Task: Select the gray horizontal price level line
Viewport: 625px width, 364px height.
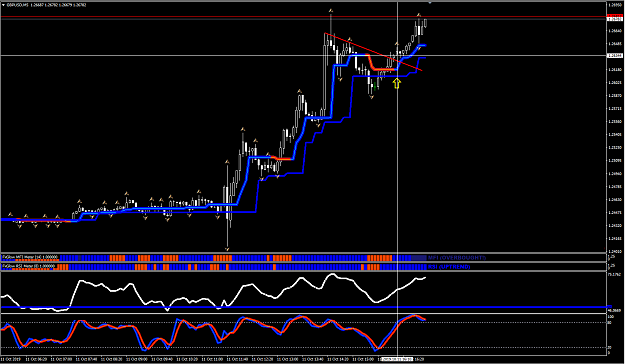Action: coord(303,55)
